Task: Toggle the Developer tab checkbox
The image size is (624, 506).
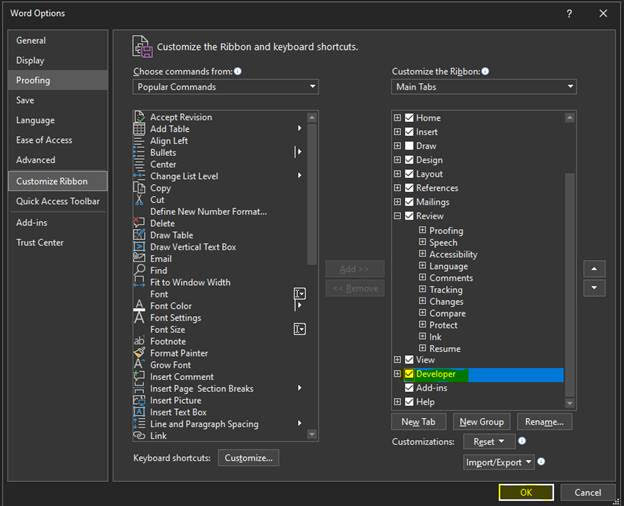Action: tap(409, 374)
